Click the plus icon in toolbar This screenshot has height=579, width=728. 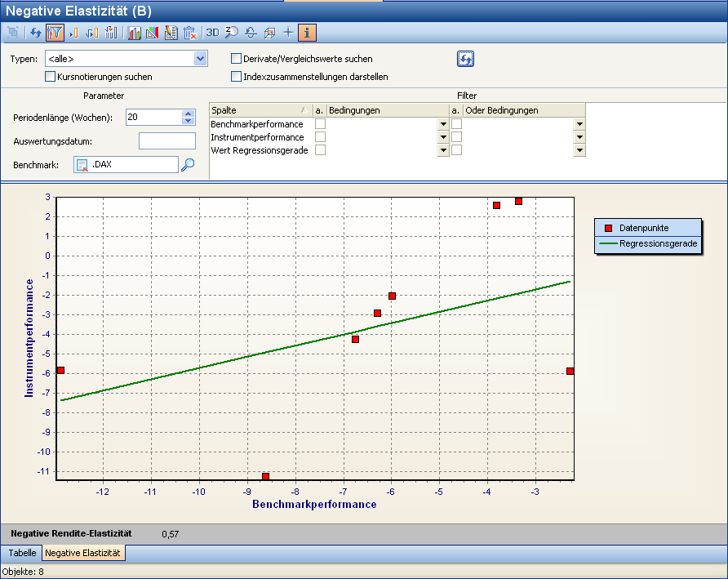(287, 33)
